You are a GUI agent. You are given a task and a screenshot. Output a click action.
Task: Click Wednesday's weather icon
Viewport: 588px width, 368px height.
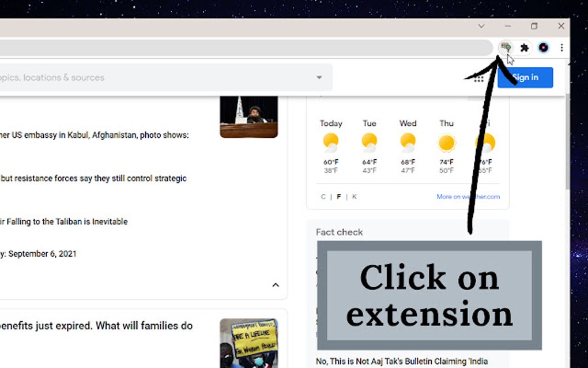click(x=408, y=141)
